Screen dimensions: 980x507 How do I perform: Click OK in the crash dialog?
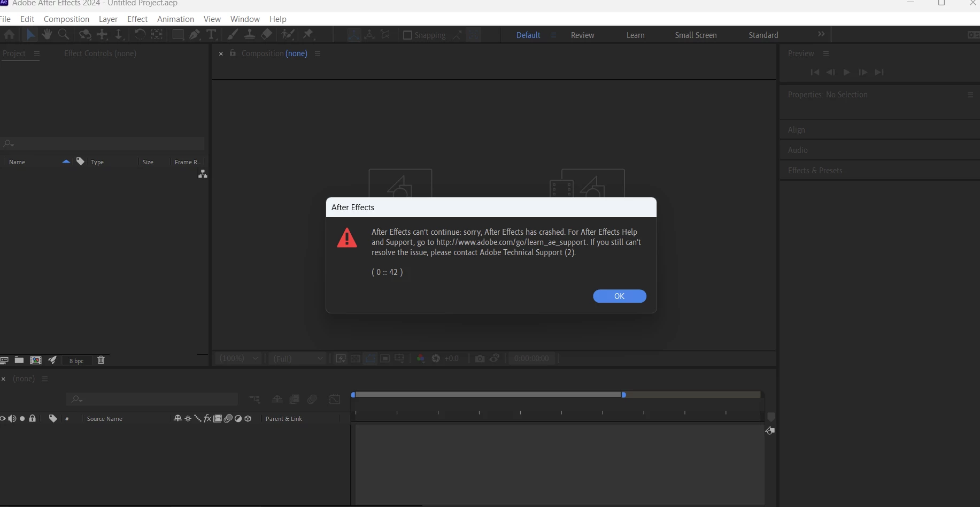[619, 296]
